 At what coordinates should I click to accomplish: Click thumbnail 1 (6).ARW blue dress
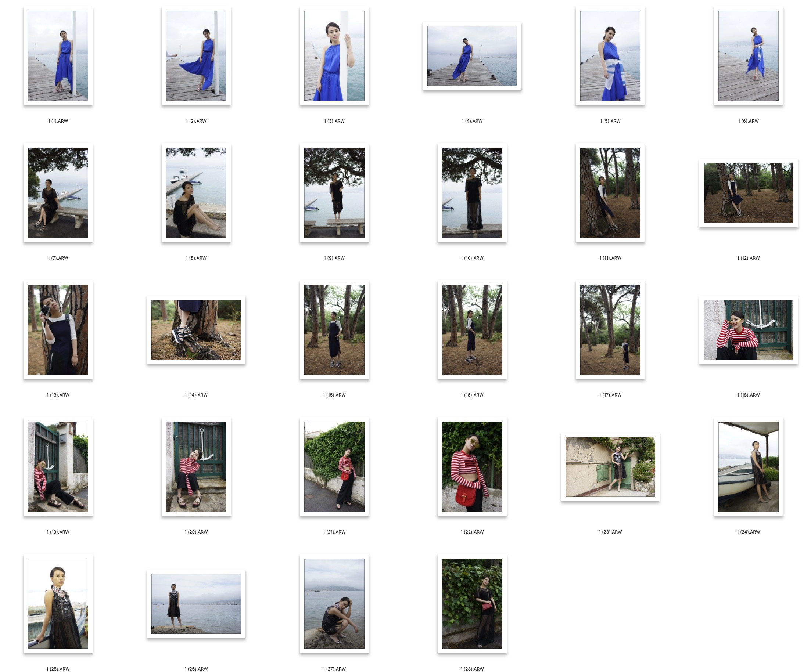(748, 56)
